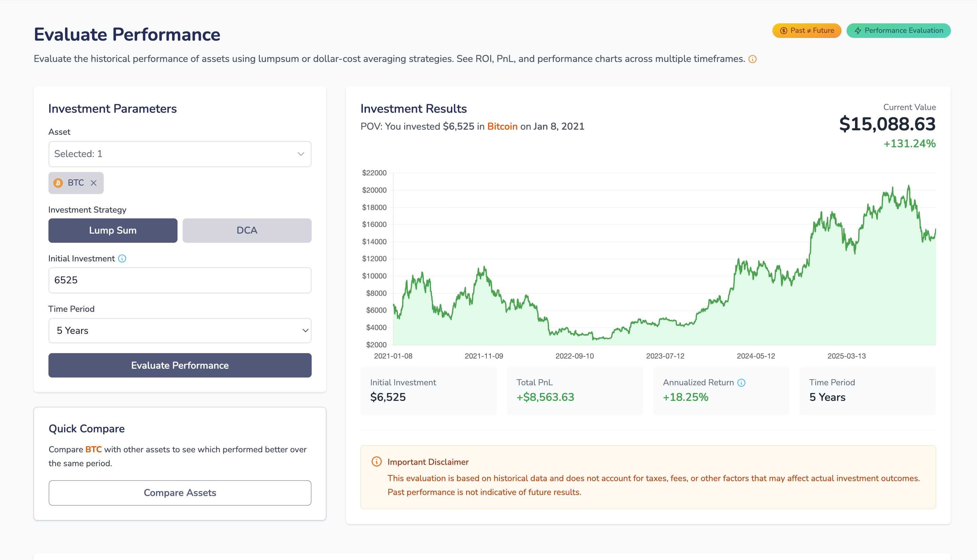Click the info icon beside Initial Investment label

(x=122, y=258)
